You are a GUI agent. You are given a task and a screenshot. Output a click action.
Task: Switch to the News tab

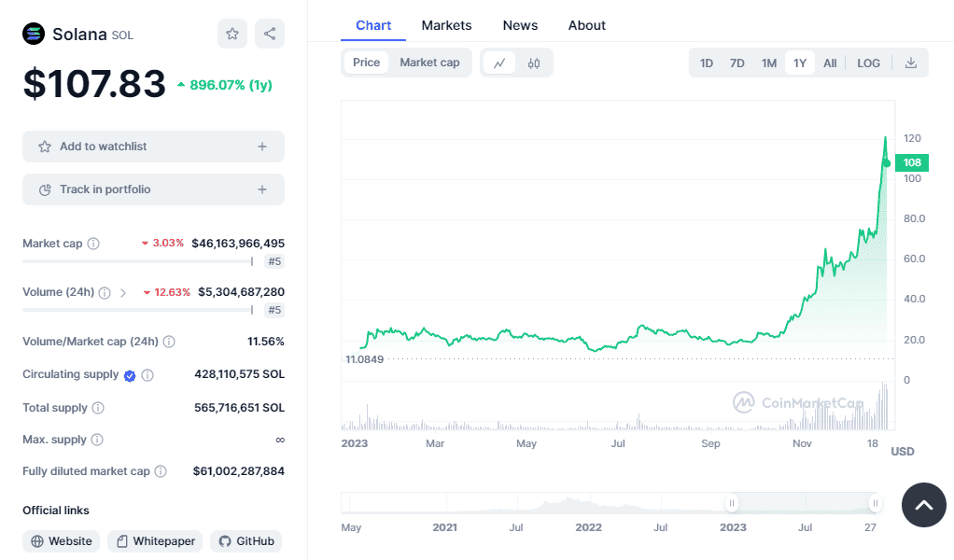(520, 25)
